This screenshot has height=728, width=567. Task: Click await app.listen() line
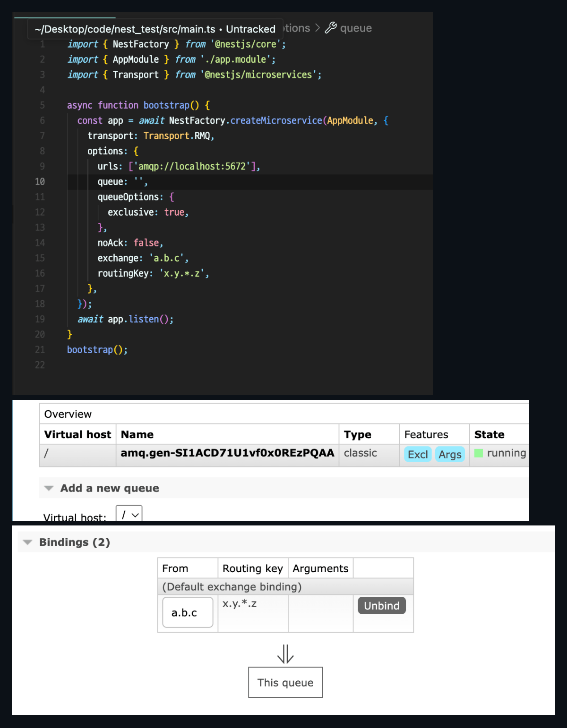point(126,319)
